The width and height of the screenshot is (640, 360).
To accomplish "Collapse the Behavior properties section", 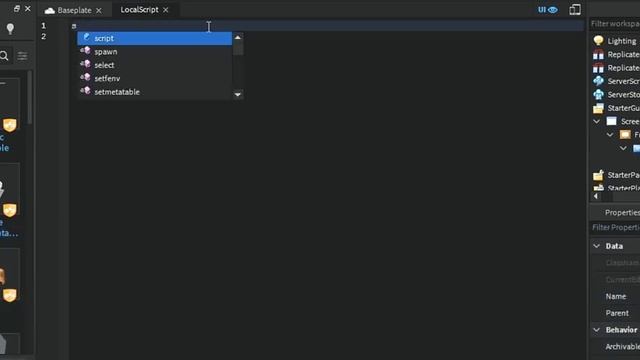I will point(597,330).
